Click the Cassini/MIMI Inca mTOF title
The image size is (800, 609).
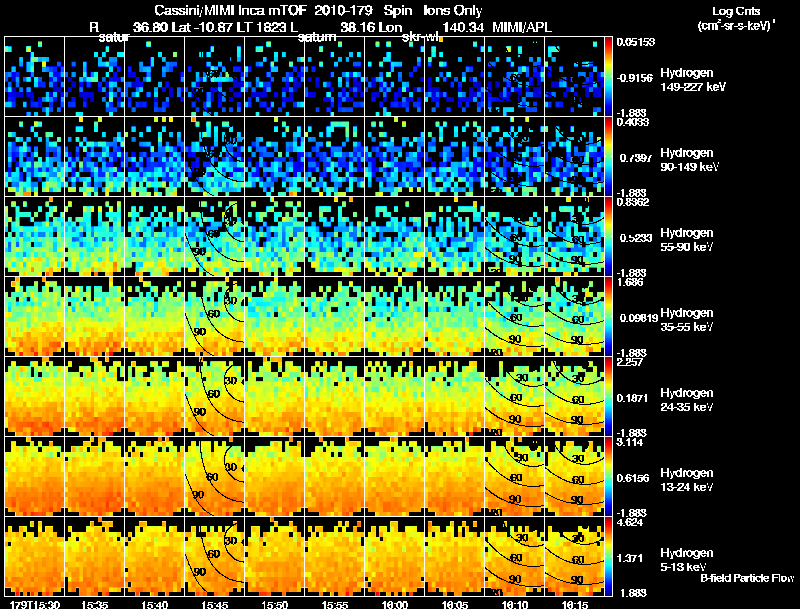coord(230,10)
